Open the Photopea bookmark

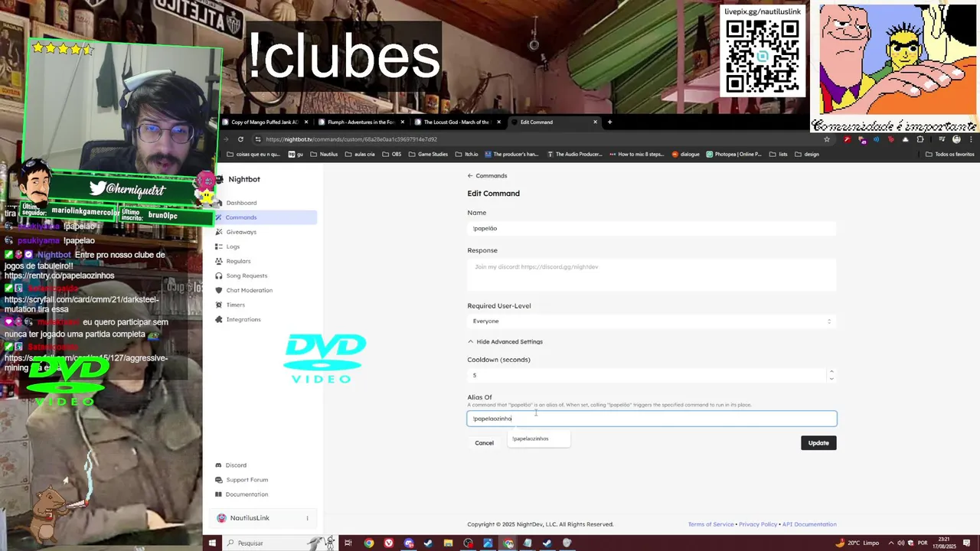(x=733, y=154)
